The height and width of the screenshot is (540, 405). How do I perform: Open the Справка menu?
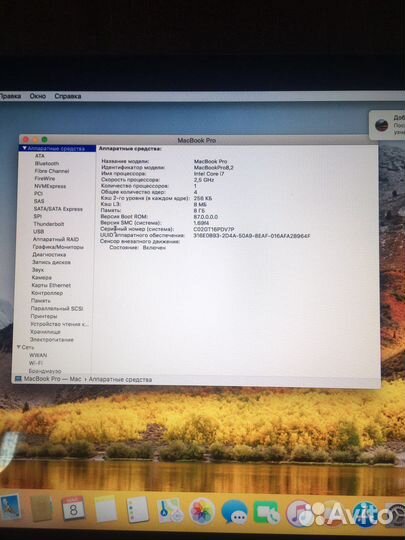coord(68,96)
